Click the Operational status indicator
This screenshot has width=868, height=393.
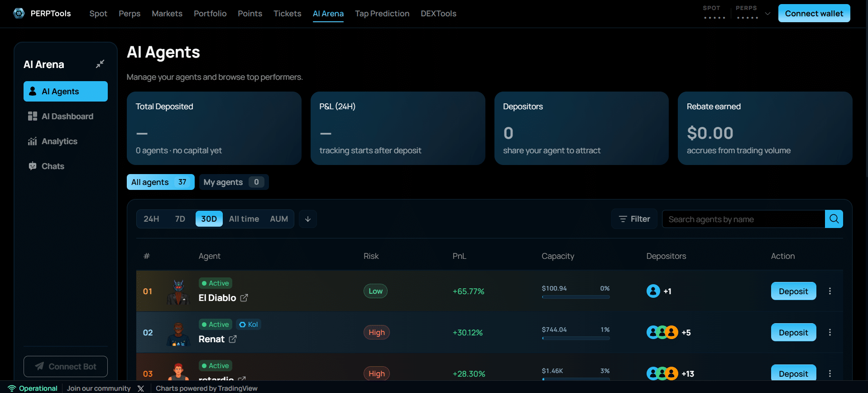tap(33, 388)
